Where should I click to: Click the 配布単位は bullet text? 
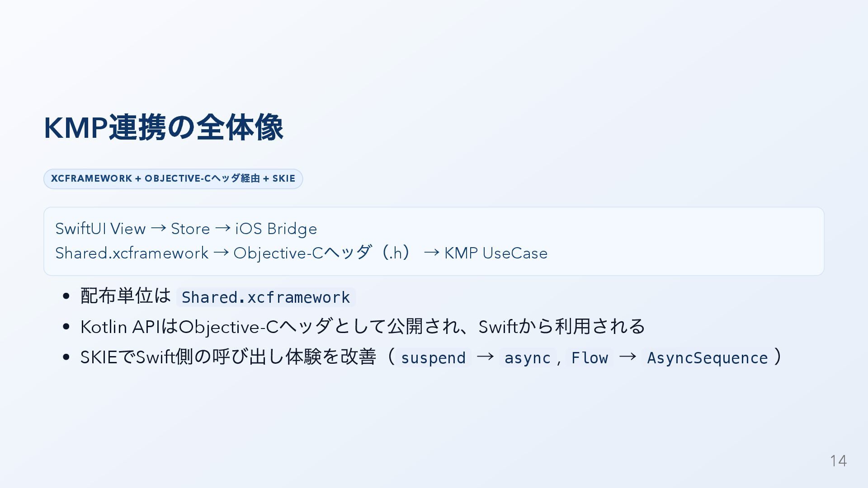[x=126, y=296]
